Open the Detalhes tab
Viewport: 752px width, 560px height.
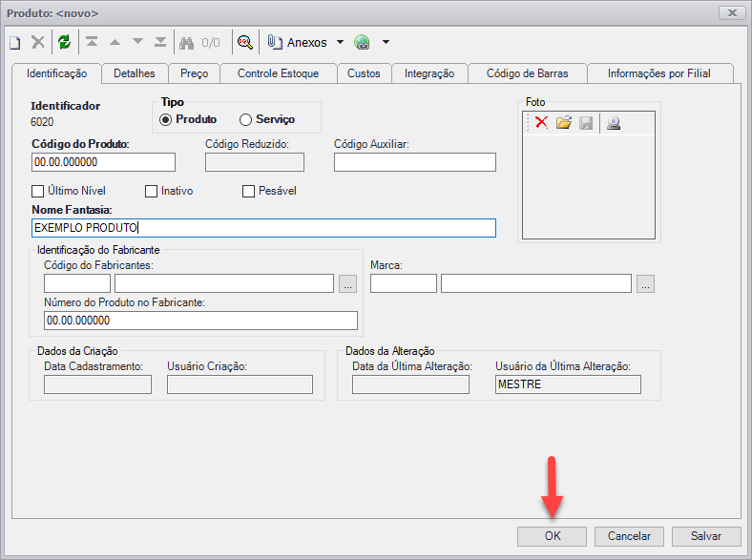click(x=135, y=73)
